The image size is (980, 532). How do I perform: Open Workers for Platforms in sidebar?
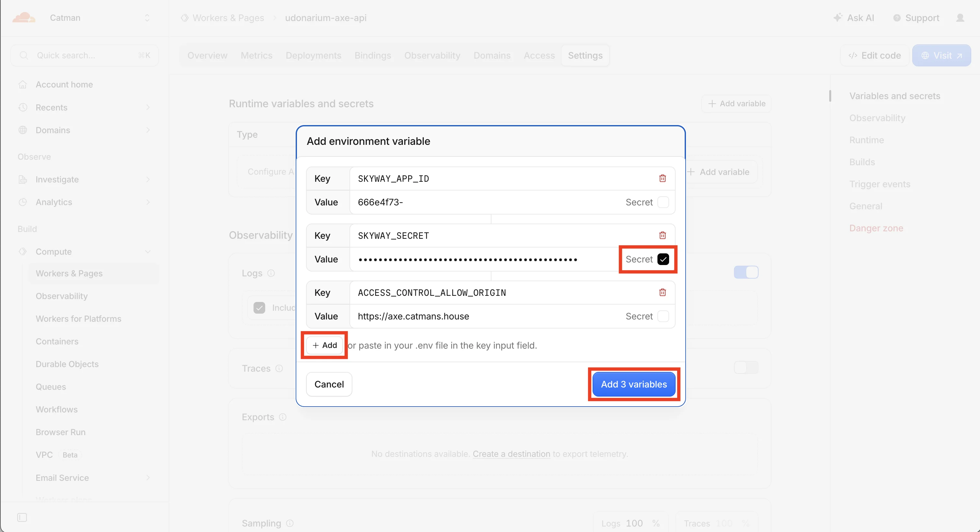point(78,319)
